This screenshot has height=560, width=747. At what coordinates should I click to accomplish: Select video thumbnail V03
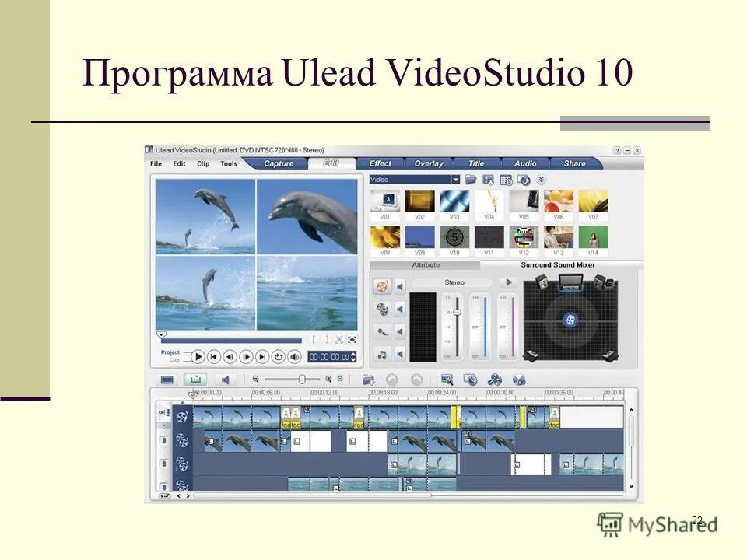[x=454, y=201]
